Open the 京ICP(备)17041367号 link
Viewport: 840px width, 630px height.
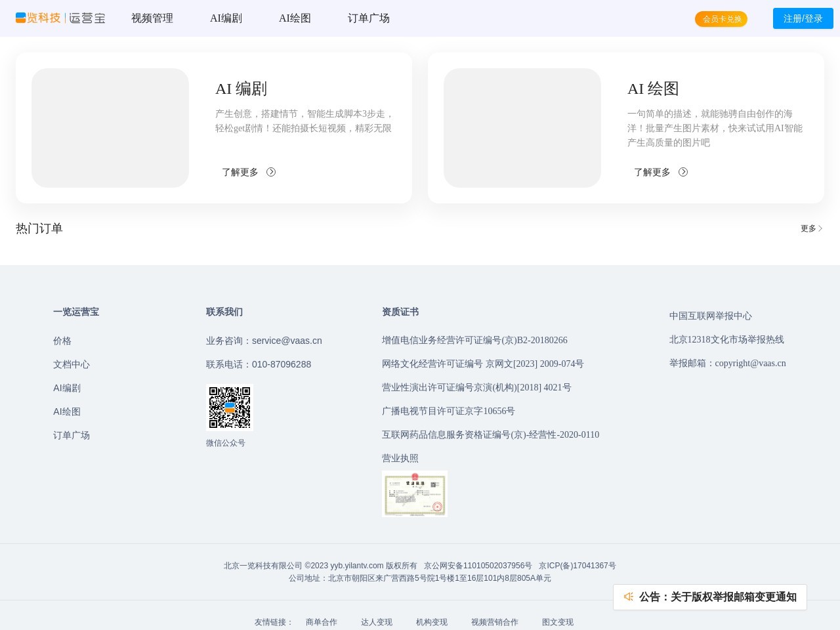click(x=577, y=566)
